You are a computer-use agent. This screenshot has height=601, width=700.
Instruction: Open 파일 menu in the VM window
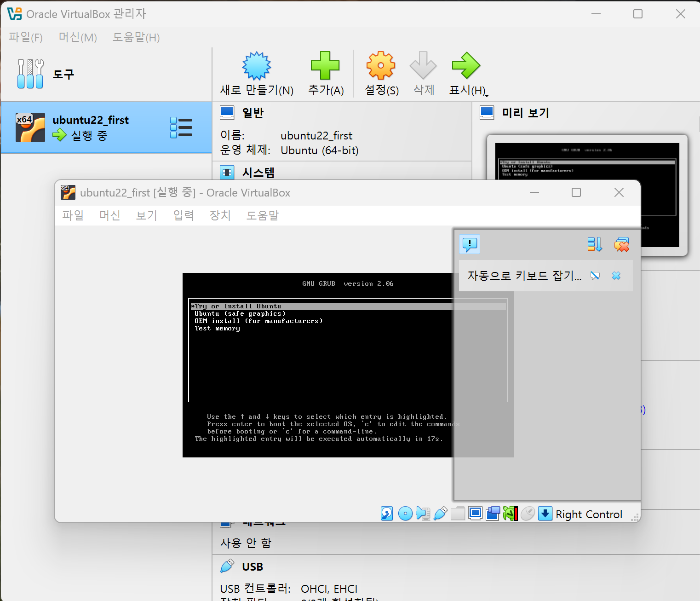click(73, 215)
